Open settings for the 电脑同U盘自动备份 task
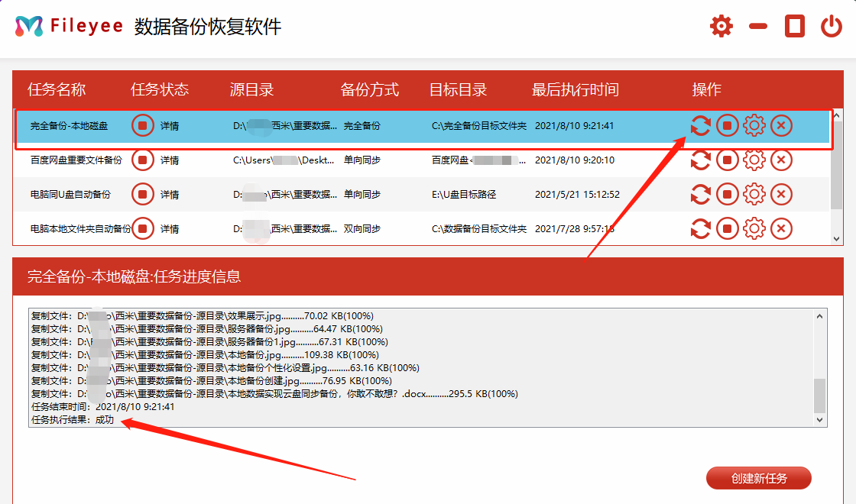Viewport: 856px width, 504px height. point(754,195)
